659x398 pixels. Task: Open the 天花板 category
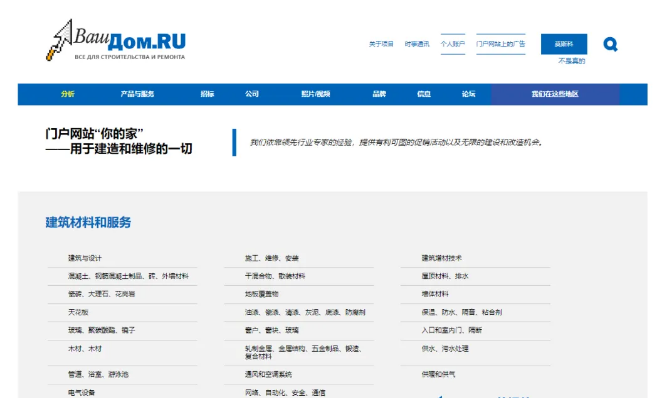click(x=78, y=312)
